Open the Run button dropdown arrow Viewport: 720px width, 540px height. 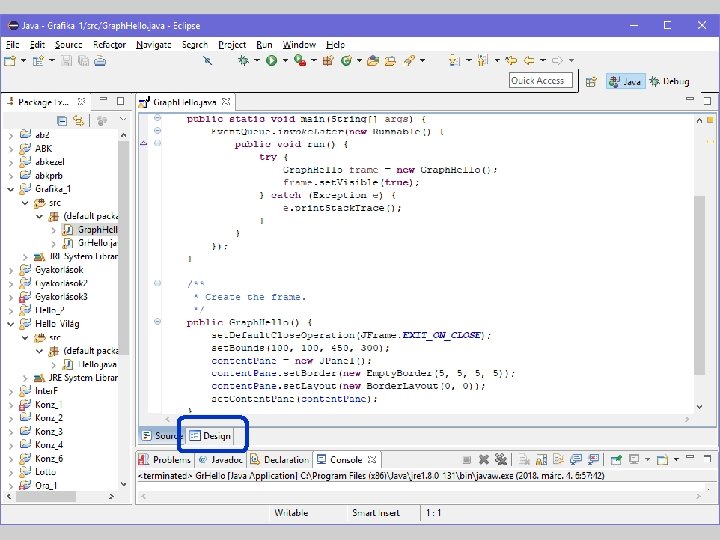[285, 60]
